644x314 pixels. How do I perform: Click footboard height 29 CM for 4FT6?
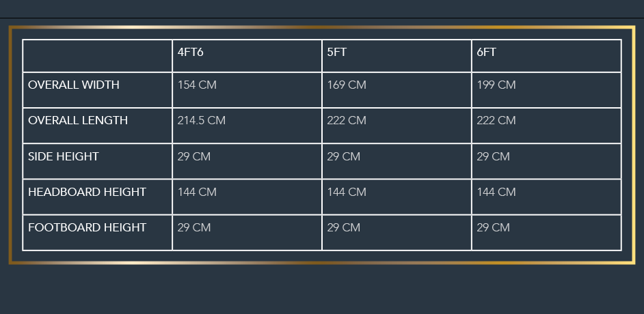pos(194,227)
